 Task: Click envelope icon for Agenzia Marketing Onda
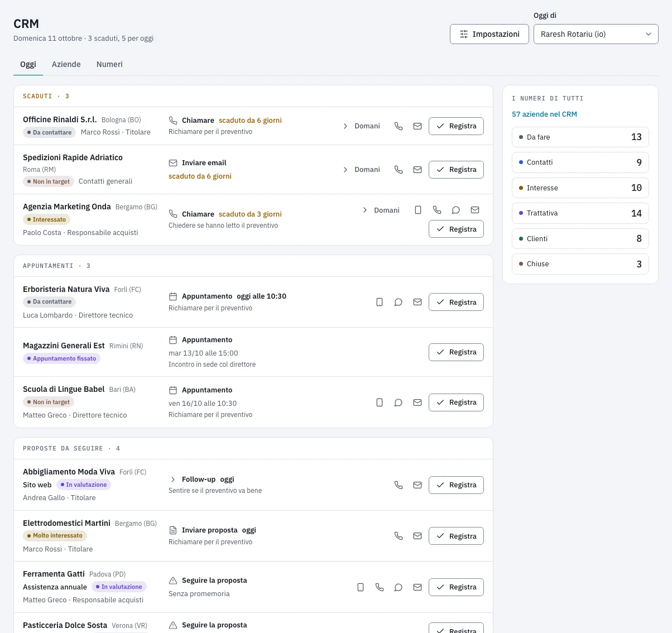475,210
